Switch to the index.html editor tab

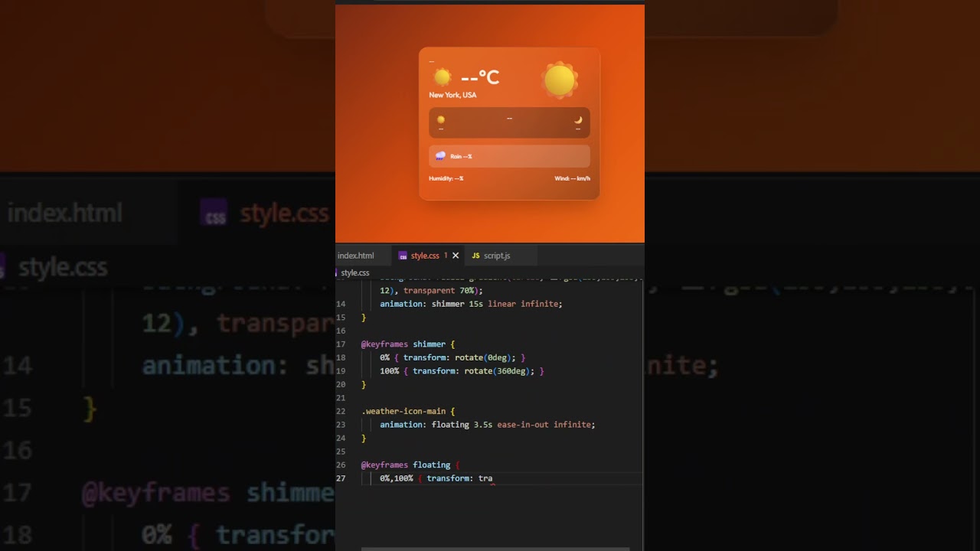tap(356, 256)
